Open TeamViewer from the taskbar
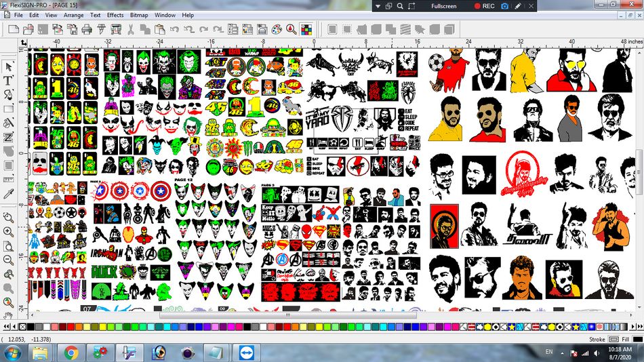644x362 pixels. [x=247, y=353]
